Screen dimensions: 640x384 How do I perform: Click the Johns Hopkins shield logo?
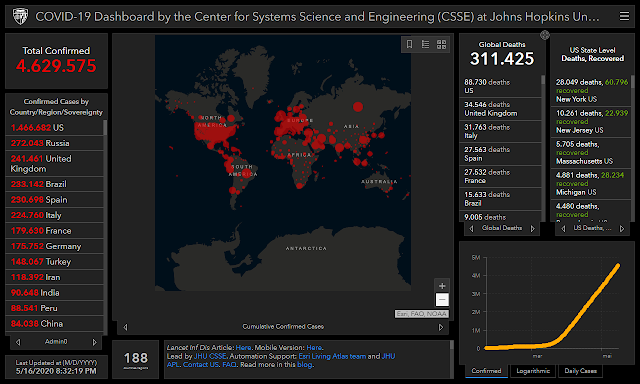(x=20, y=17)
